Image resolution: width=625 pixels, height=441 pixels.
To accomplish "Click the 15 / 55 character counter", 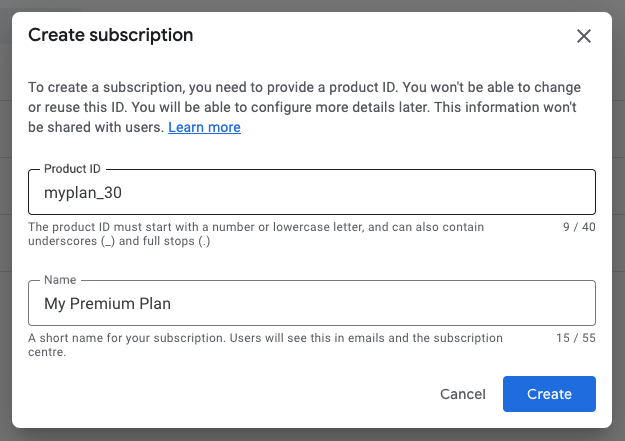I will [x=576, y=338].
